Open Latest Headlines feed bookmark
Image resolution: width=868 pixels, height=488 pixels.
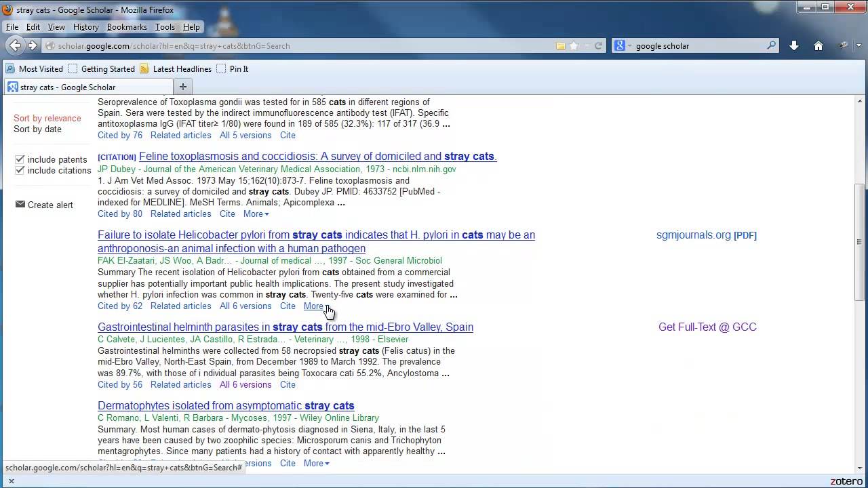pos(176,69)
